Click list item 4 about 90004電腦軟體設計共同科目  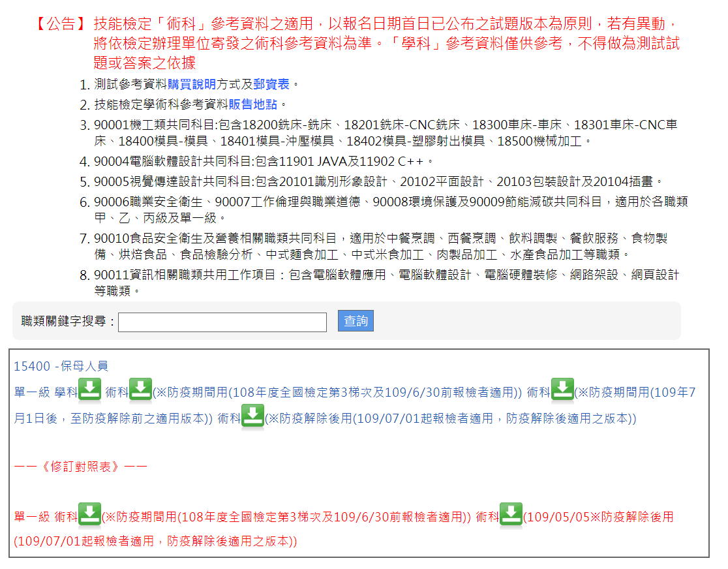point(264,161)
